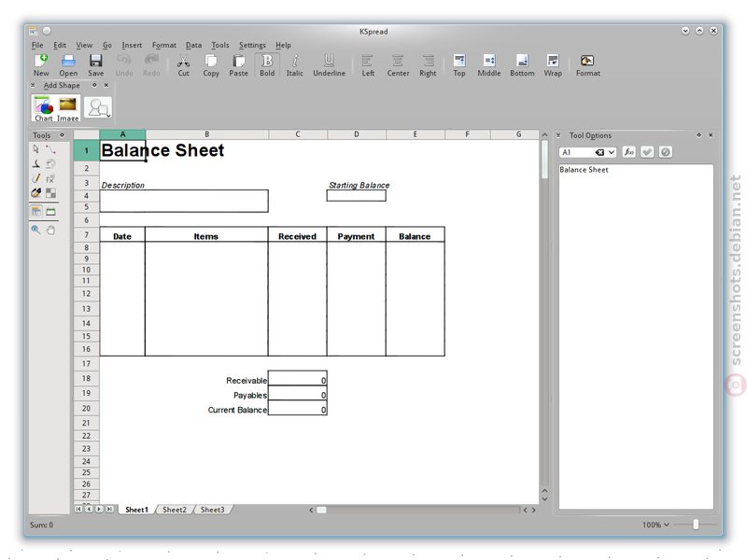Paste clipboard contents with Paste icon
Viewport: 747px width, 560px height.
pyautogui.click(x=238, y=65)
